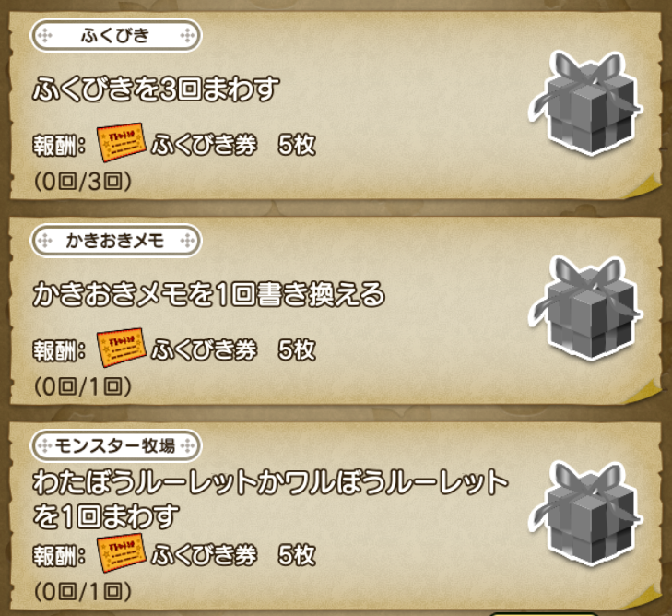Click the ふくびき券 5枚 reward text in first mission
Image resolution: width=672 pixels, height=616 pixels.
pos(233,145)
